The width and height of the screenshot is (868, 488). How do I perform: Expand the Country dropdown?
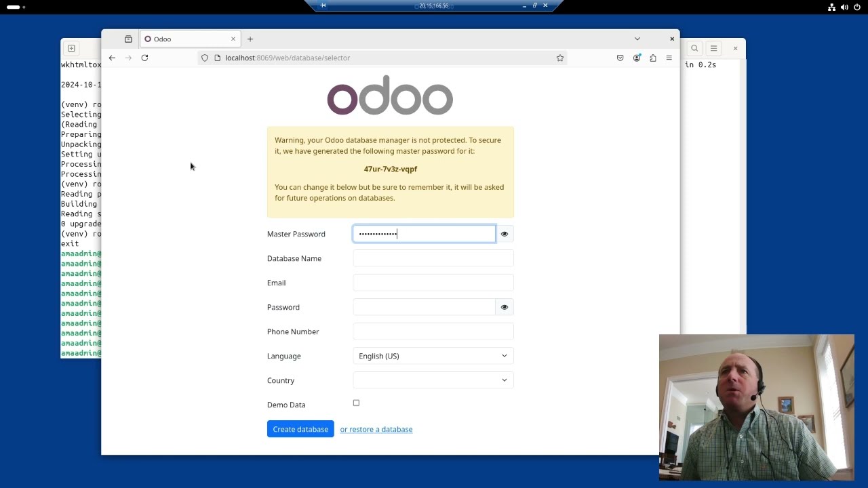click(433, 380)
